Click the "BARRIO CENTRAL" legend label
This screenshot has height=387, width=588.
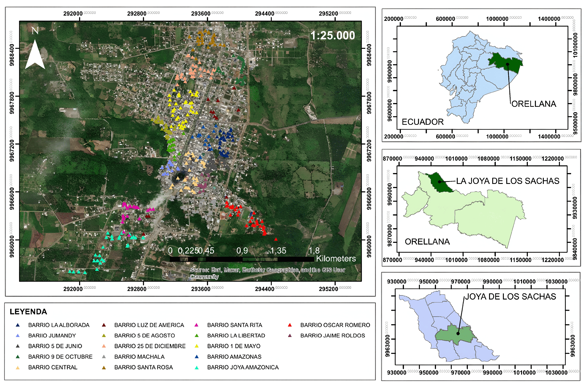[x=53, y=367]
